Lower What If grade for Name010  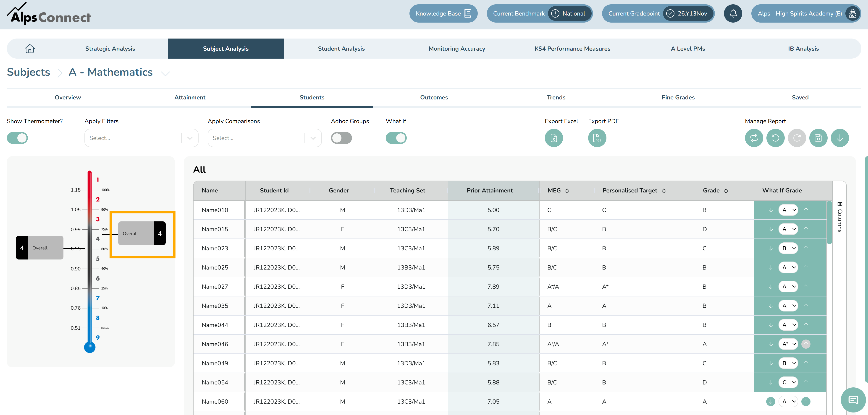[771, 210]
